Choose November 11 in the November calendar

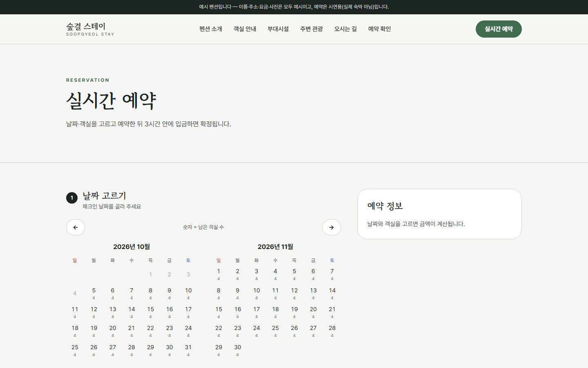coord(276,293)
